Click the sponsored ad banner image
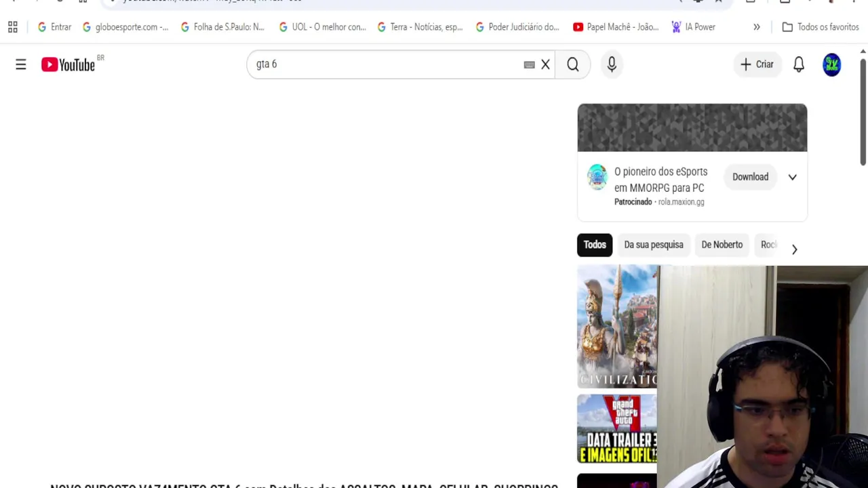Image resolution: width=868 pixels, height=488 pixels. [692, 127]
